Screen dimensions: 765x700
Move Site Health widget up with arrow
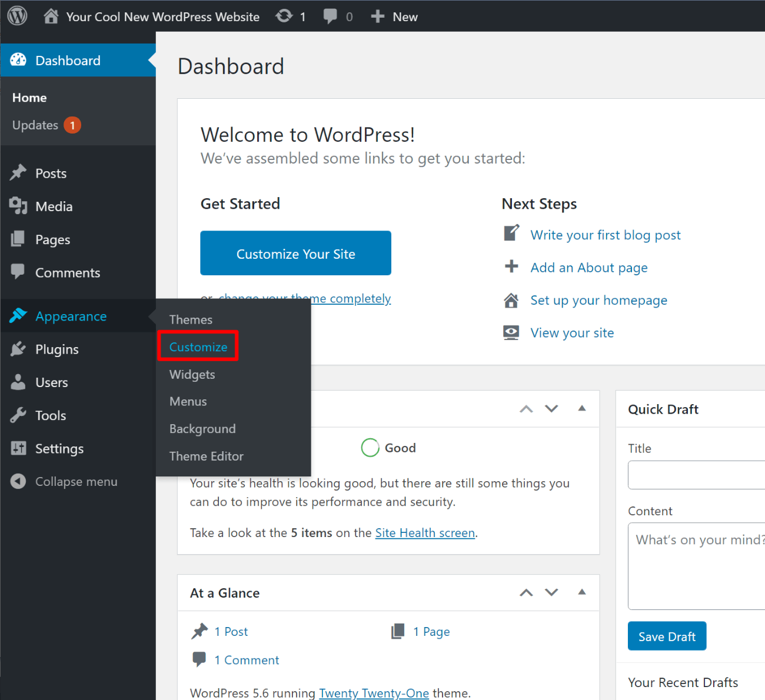(x=526, y=409)
